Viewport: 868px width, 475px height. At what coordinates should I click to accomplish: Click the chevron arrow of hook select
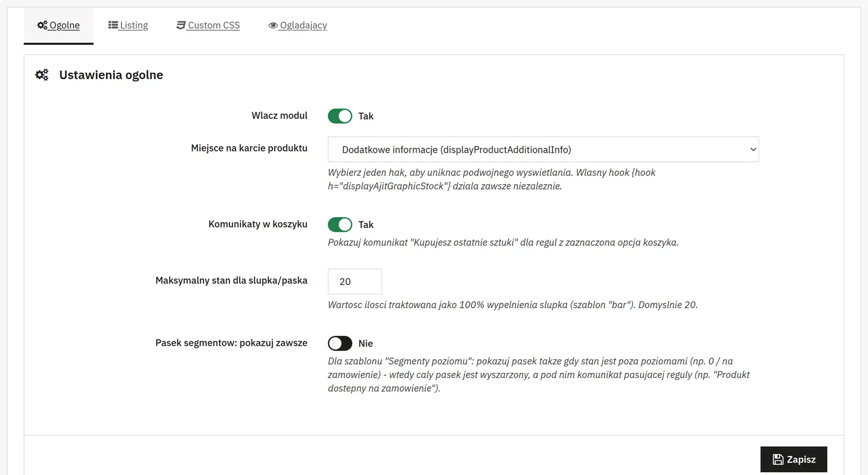(753, 149)
